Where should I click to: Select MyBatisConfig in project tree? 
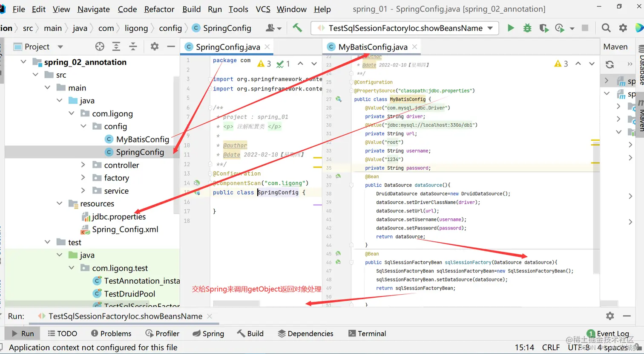pyautogui.click(x=143, y=139)
